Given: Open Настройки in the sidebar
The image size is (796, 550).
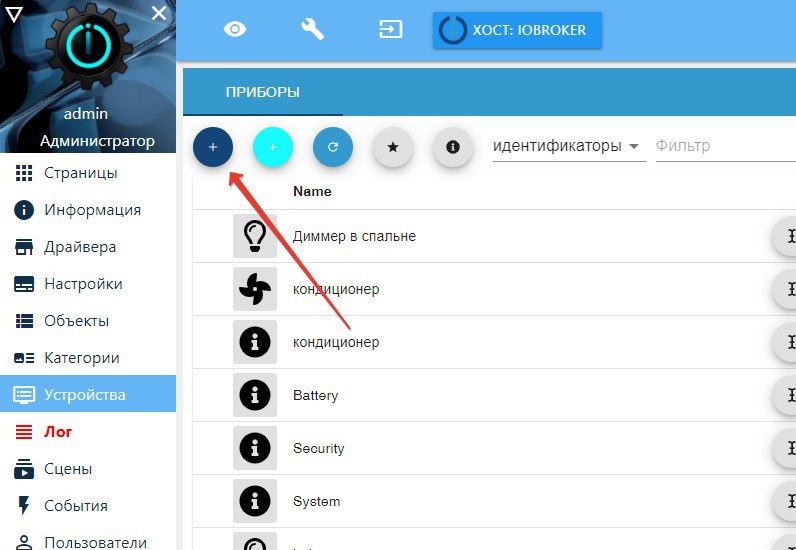Looking at the screenshot, I should coord(88,284).
